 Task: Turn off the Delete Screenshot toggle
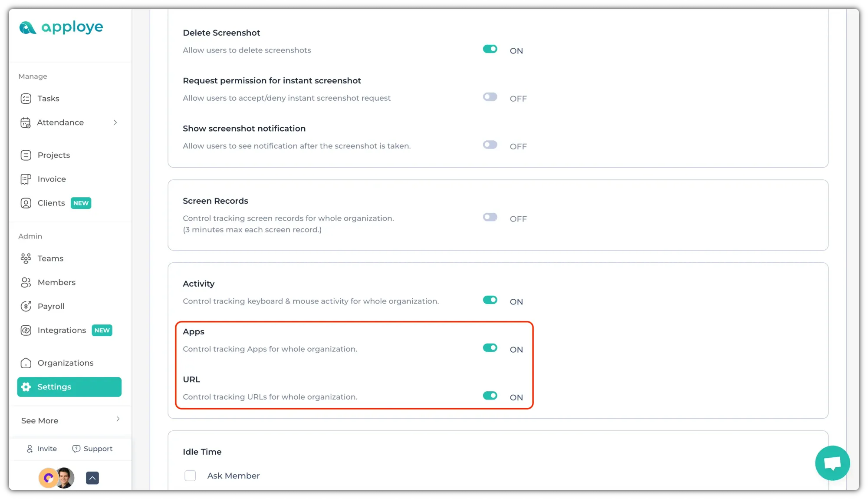point(490,49)
